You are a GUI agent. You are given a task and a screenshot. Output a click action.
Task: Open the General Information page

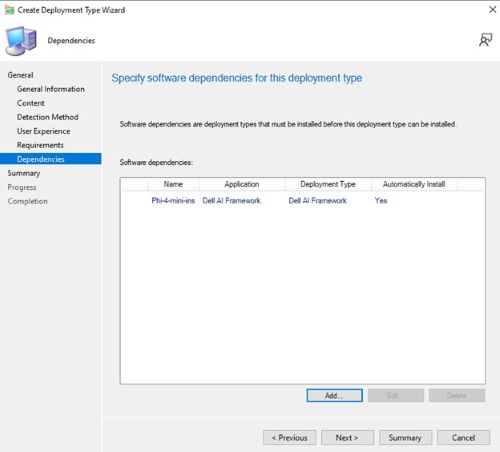click(x=51, y=89)
